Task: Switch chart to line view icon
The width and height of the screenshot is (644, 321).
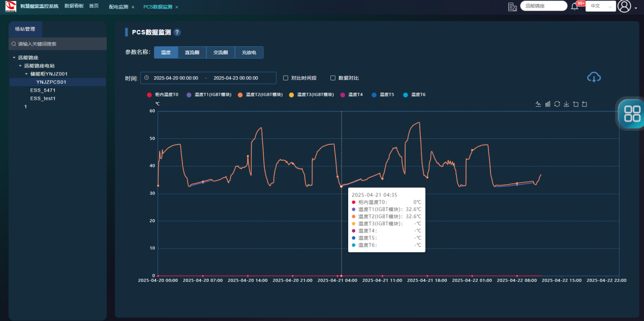Action: [538, 104]
